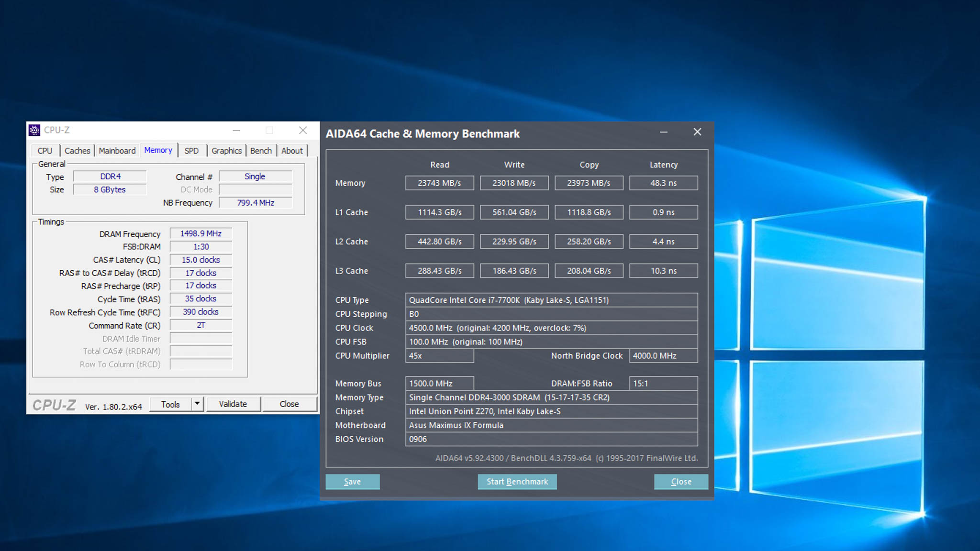Open the CPU tab in CPU-Z
Image resolution: width=980 pixels, height=551 pixels.
tap(45, 151)
